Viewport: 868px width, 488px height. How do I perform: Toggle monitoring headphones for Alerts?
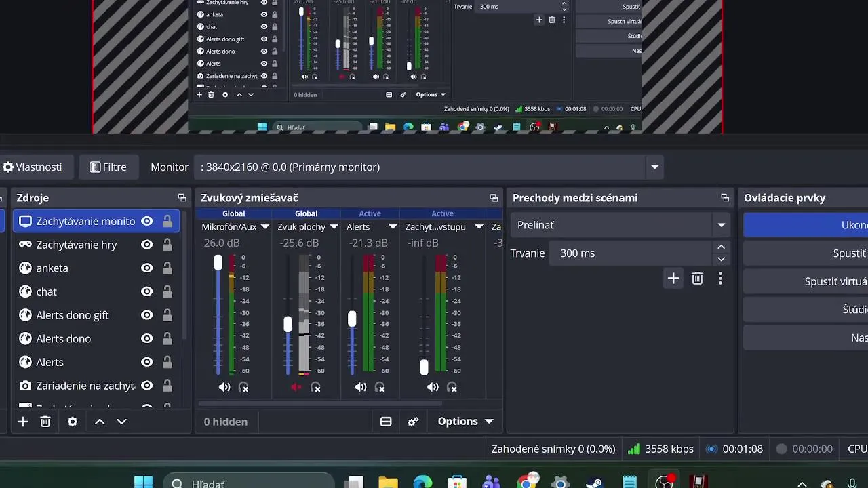(x=380, y=387)
